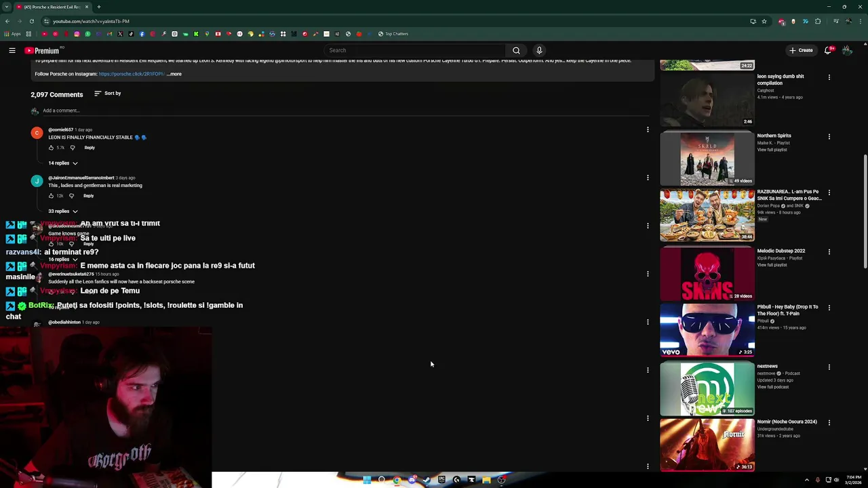The width and height of the screenshot is (868, 488).
Task: Open Chrome media controls icon
Action: [x=836, y=21]
